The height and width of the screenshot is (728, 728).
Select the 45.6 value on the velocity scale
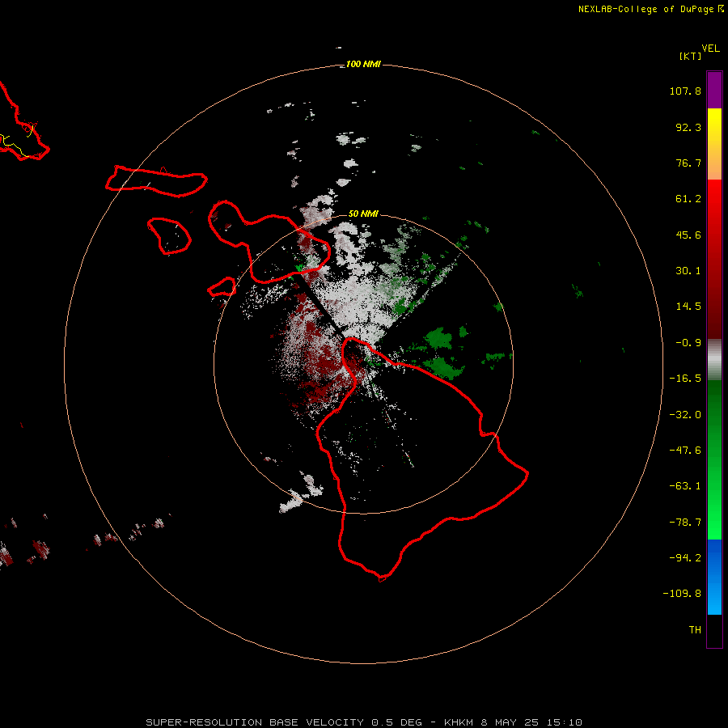688,235
